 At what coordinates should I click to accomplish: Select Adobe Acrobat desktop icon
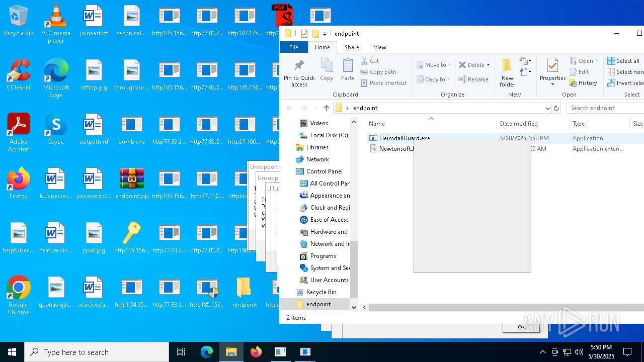pyautogui.click(x=19, y=133)
